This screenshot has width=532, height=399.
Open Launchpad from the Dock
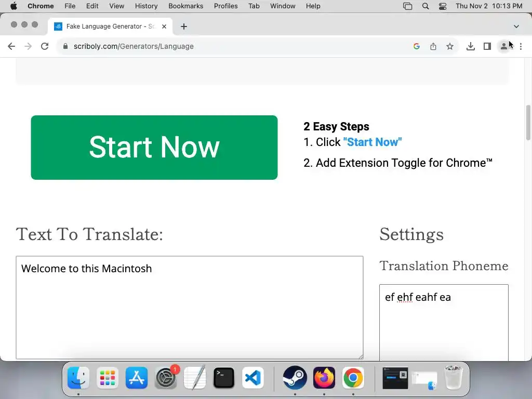(108, 378)
